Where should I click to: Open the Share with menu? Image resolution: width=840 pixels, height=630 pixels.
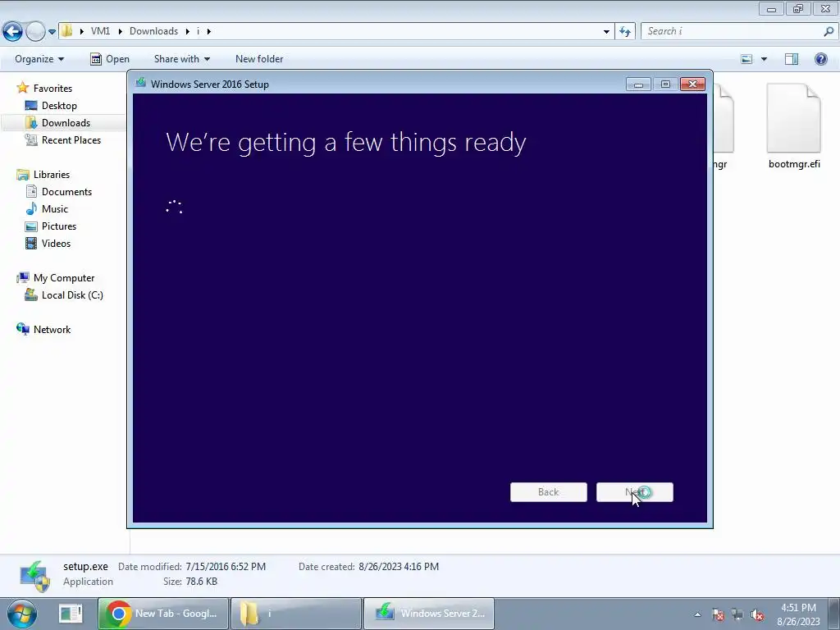[181, 59]
